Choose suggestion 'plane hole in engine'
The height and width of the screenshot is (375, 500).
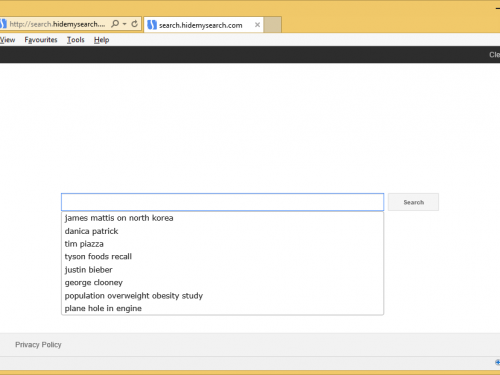222,308
